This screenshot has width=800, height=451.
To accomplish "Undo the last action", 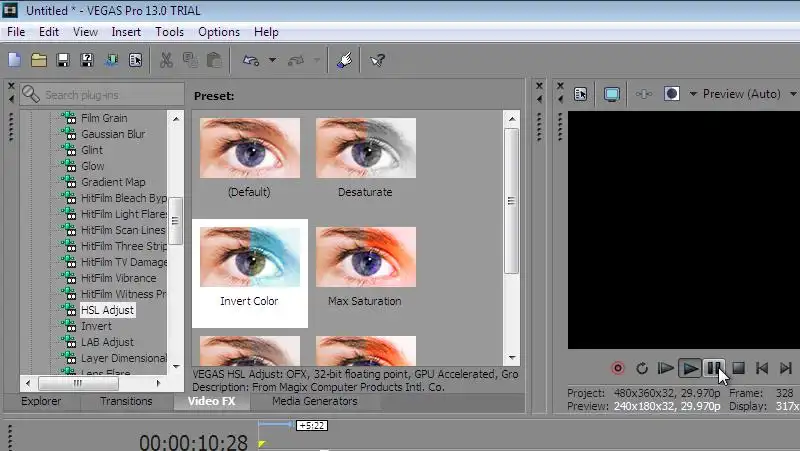I will (x=251, y=60).
